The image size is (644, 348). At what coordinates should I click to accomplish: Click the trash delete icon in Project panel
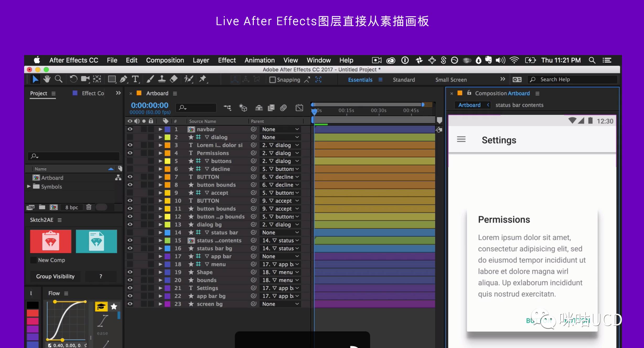tap(89, 207)
